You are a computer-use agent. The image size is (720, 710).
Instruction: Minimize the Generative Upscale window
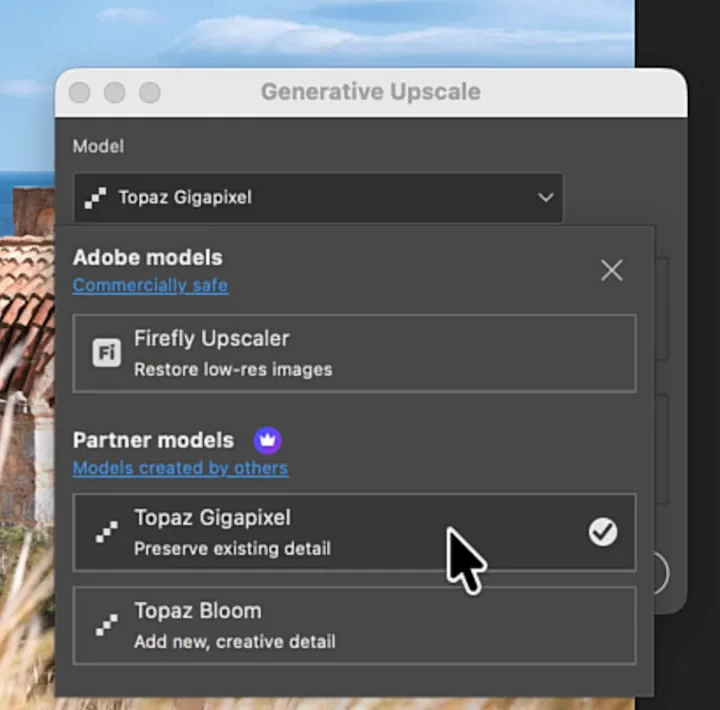[114, 92]
